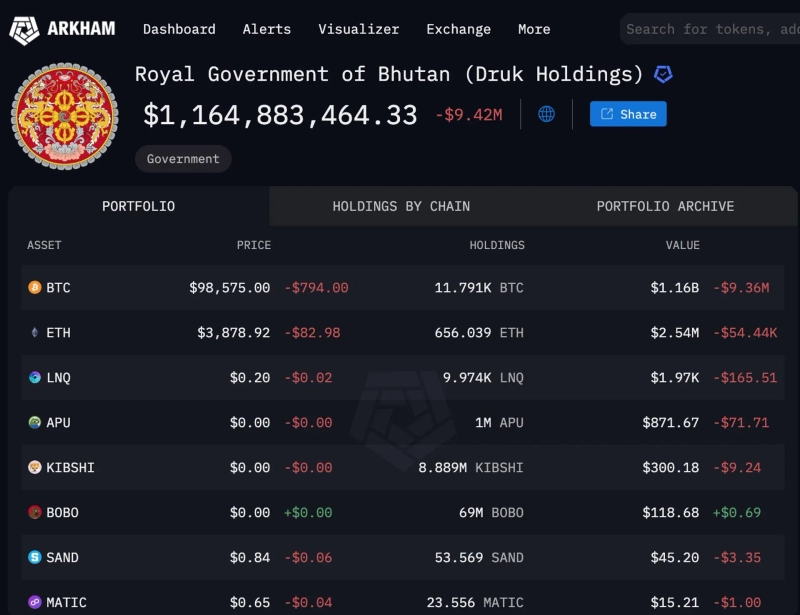Sort the table by HOLDINGS column
The height and width of the screenshot is (615, 800).
pos(497,245)
